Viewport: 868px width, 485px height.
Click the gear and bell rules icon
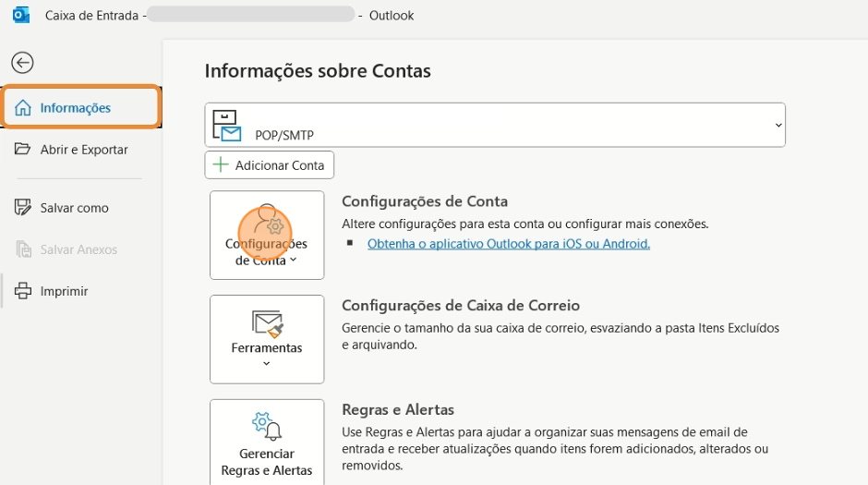pyautogui.click(x=267, y=427)
